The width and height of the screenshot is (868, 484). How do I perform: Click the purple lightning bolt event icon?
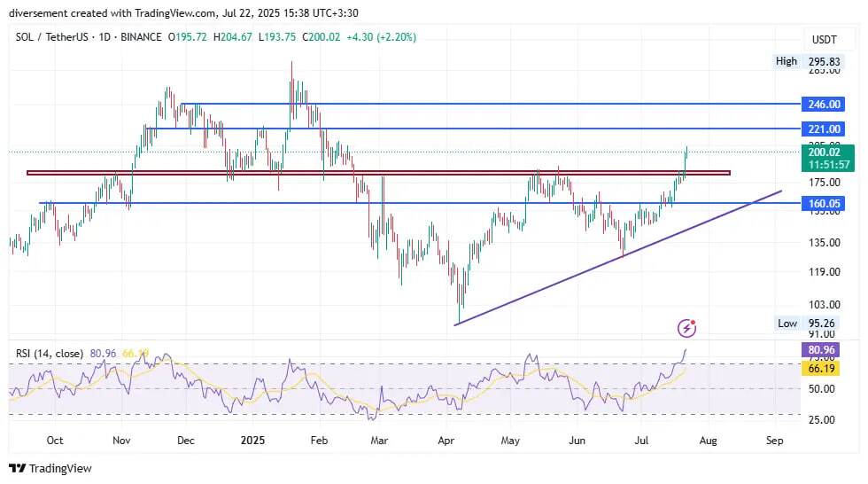[x=686, y=329]
